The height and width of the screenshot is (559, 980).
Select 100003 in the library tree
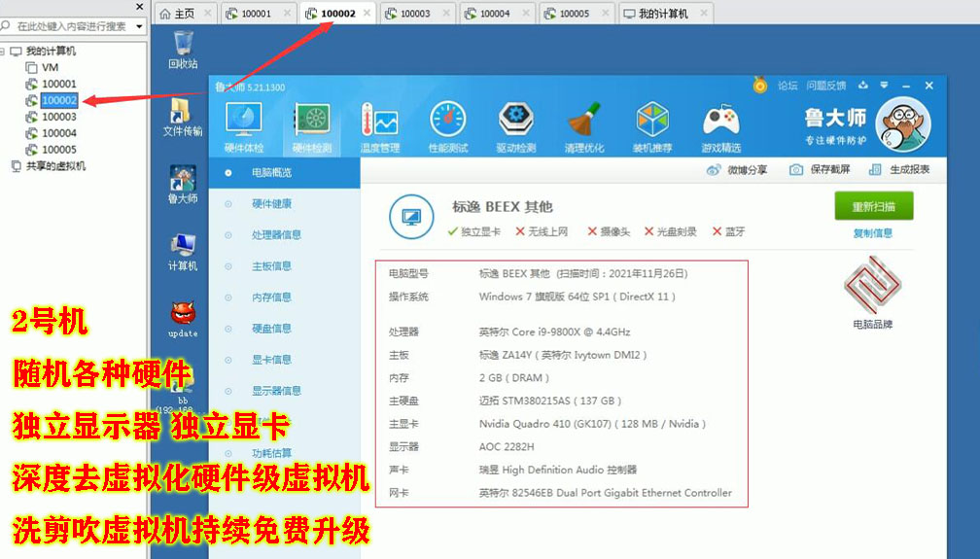(58, 117)
